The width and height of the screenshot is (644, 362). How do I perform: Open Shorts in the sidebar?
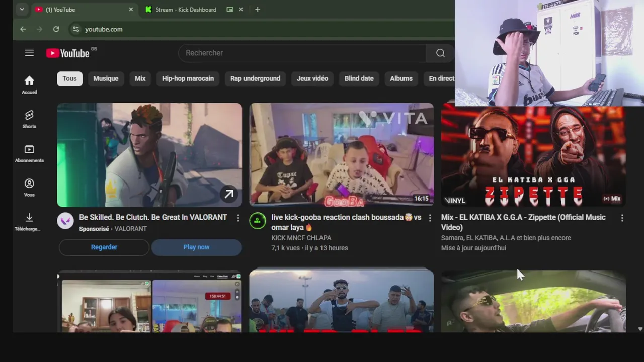pos(29,119)
